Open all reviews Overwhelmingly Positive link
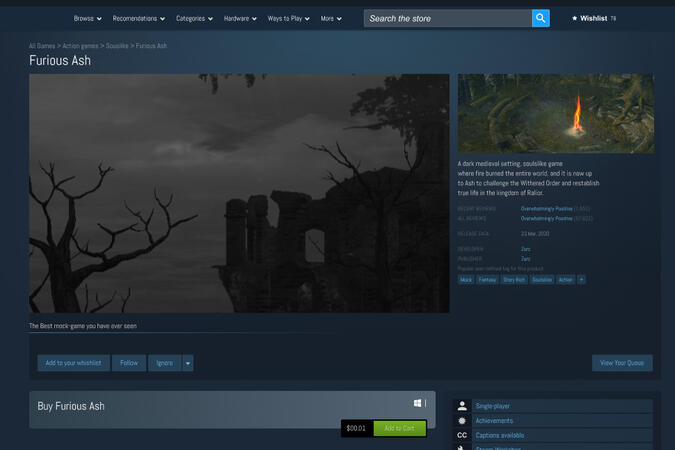 pos(547,219)
